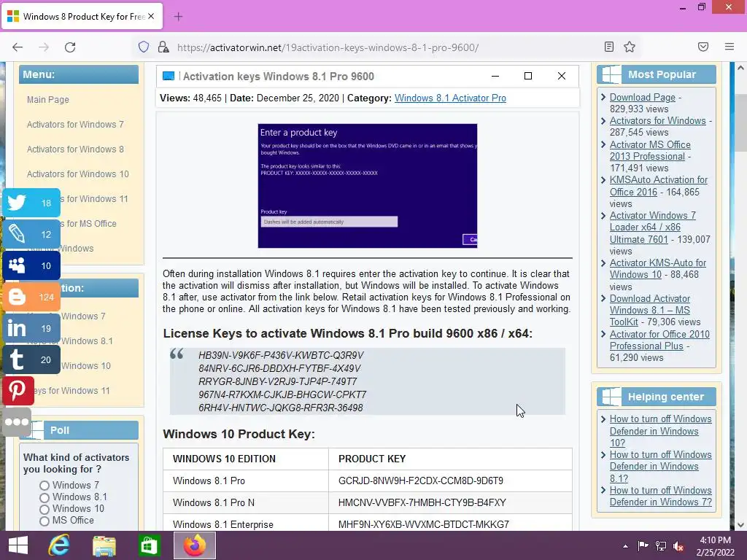Click Windows 8.1 Pro N table cell
The width and height of the screenshot is (747, 560).
[245, 503]
